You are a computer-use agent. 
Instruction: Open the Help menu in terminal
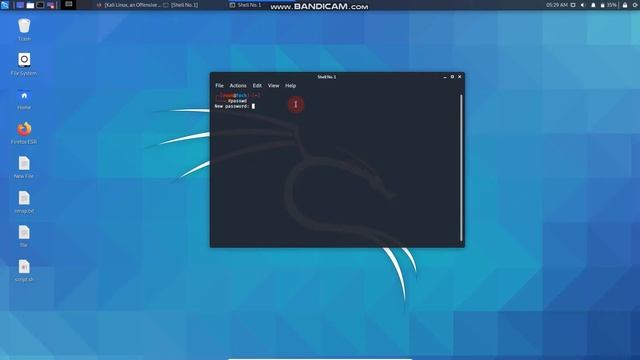(x=291, y=86)
